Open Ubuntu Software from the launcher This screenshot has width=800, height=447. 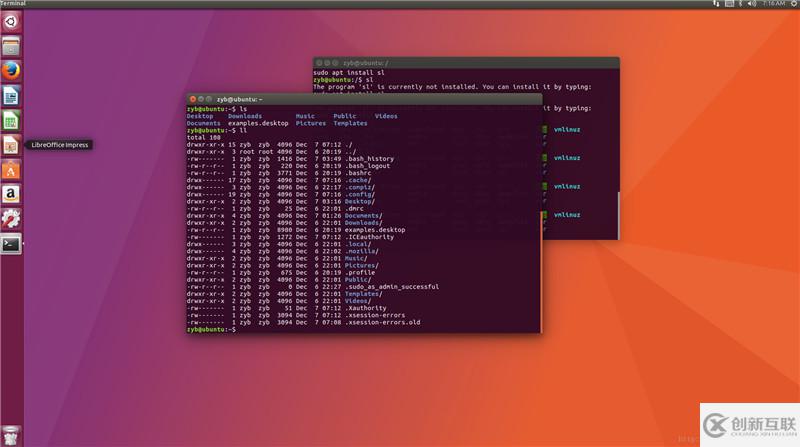11,170
